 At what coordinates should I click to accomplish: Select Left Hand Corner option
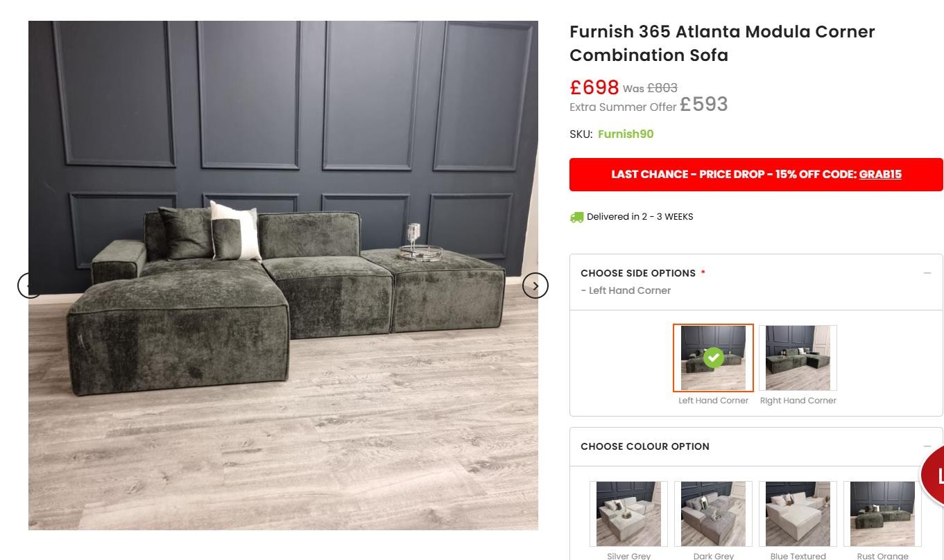[x=713, y=358]
